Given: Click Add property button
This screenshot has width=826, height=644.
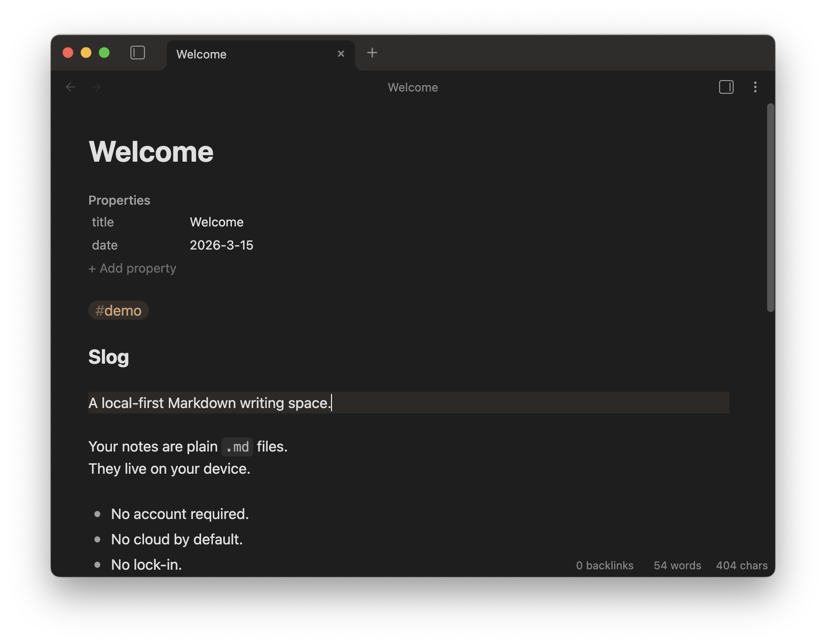Looking at the screenshot, I should (132, 269).
